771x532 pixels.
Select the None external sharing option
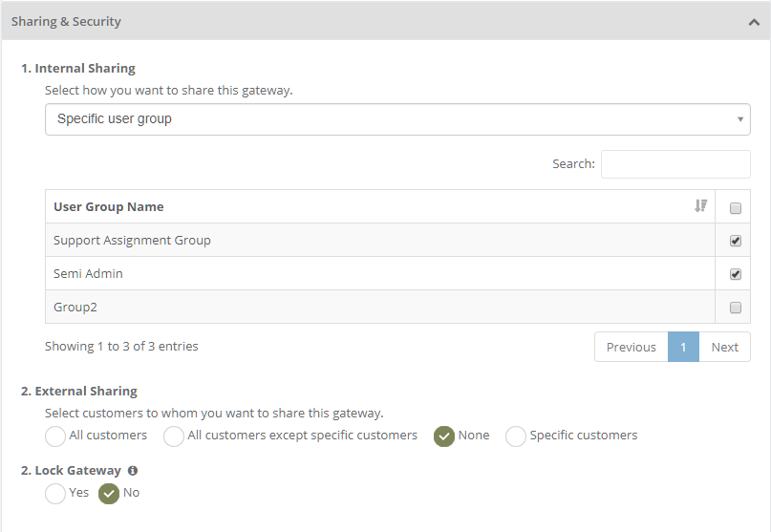pyautogui.click(x=444, y=436)
